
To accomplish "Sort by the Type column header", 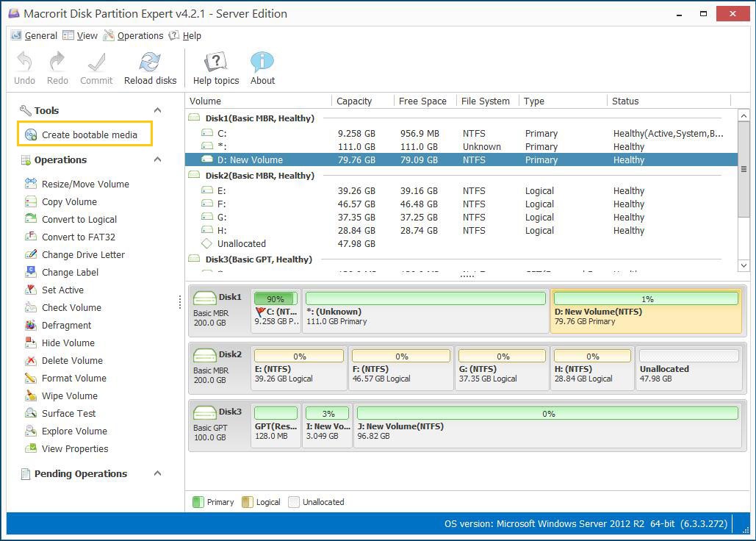I will tap(563, 101).
